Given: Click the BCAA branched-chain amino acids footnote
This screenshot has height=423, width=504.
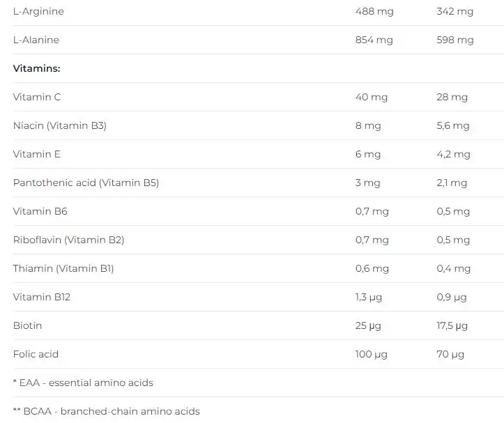Looking at the screenshot, I should coord(107,411).
